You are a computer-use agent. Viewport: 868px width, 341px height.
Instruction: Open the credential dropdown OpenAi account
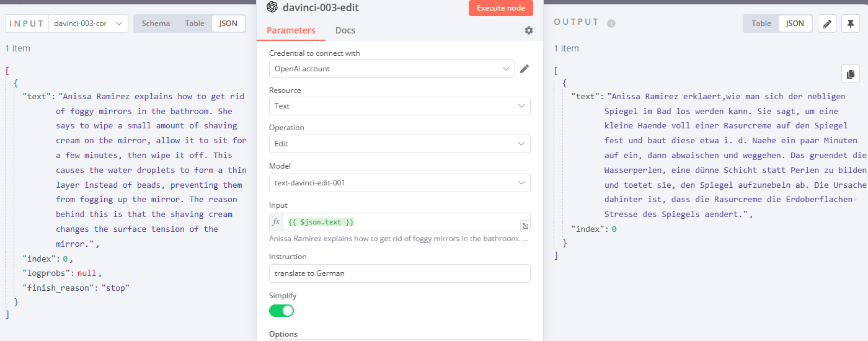pos(392,69)
